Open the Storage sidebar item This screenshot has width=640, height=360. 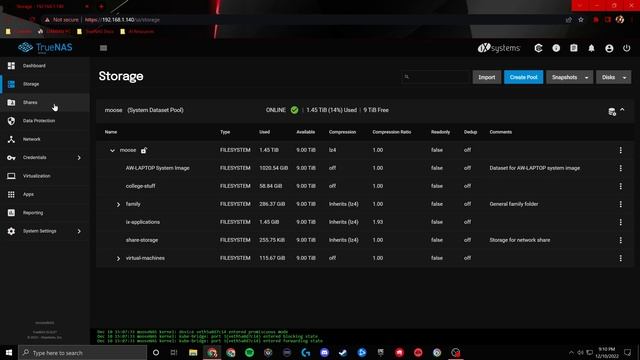click(x=45, y=84)
